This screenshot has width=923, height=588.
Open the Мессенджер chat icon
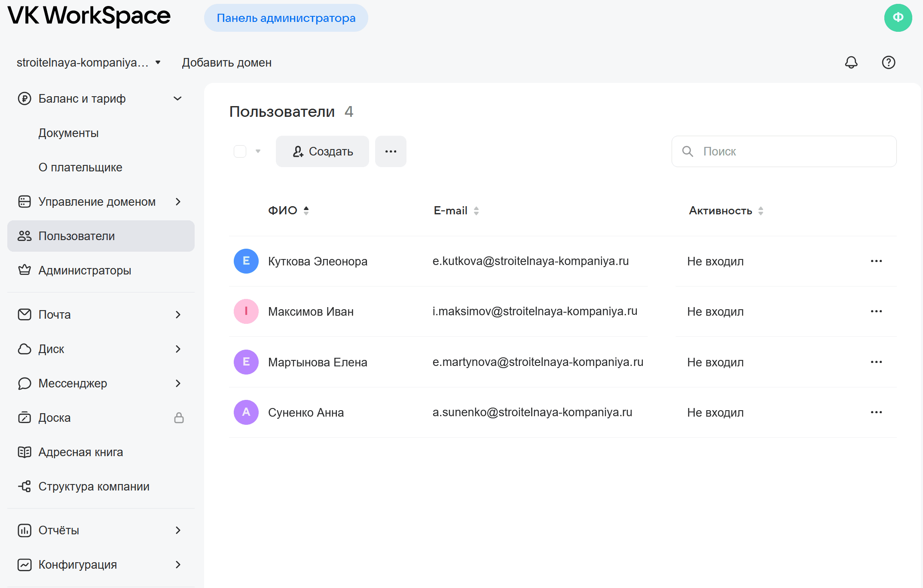[24, 383]
